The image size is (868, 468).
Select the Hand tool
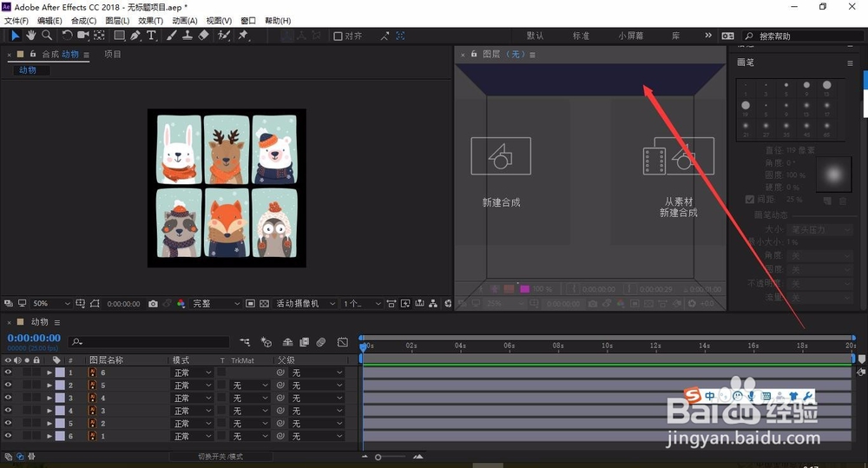30,36
